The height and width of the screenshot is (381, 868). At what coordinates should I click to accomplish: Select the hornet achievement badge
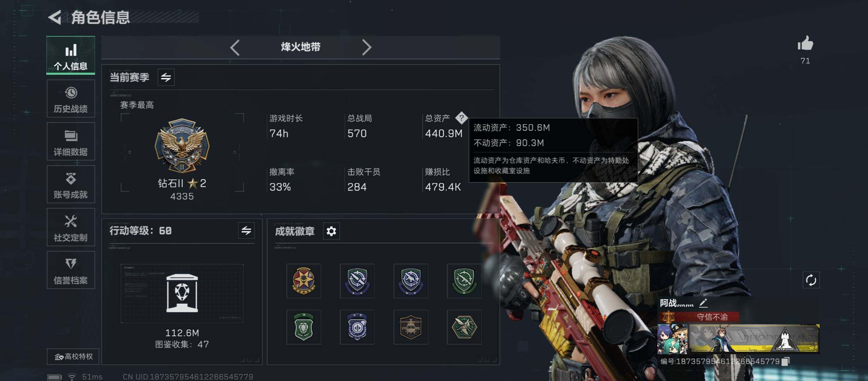[464, 327]
